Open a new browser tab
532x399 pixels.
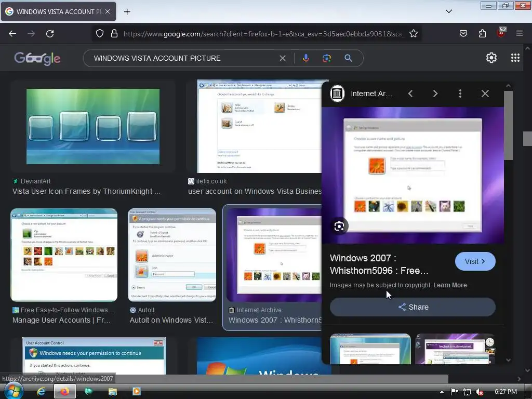pyautogui.click(x=127, y=11)
